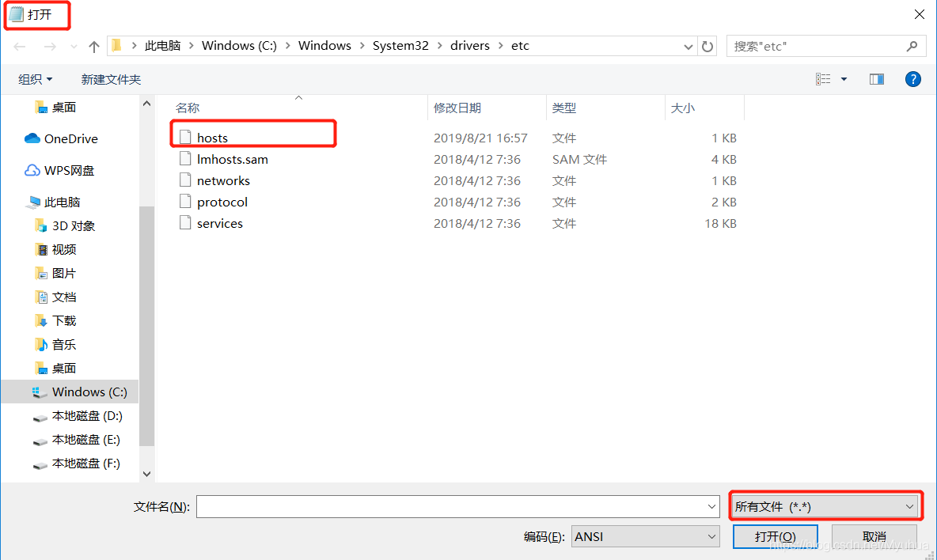Click the networks file icon

(x=185, y=180)
